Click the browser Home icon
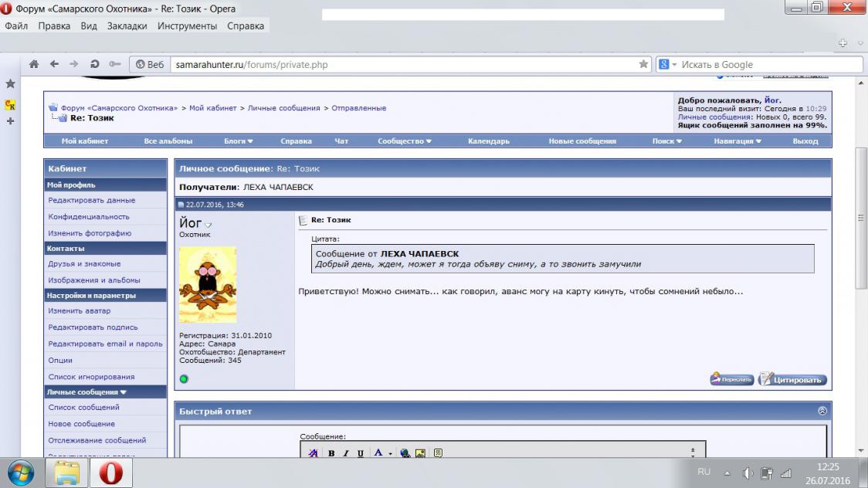This screenshot has height=488, width=868. pos(34,65)
